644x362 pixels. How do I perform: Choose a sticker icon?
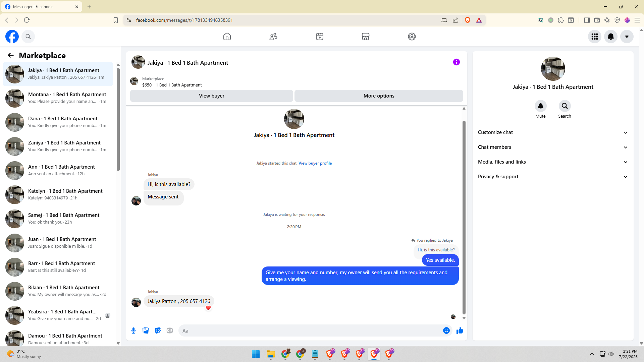pyautogui.click(x=158, y=330)
